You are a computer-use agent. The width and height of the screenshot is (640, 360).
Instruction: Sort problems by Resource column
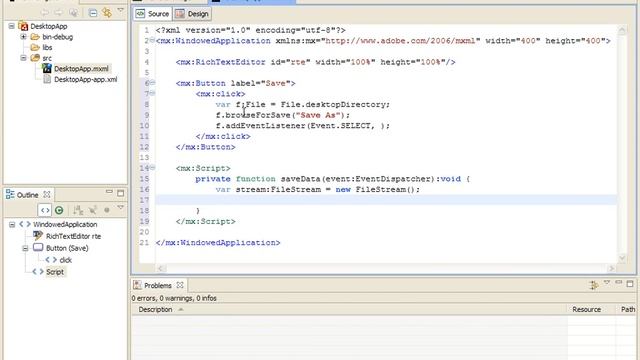point(591,309)
